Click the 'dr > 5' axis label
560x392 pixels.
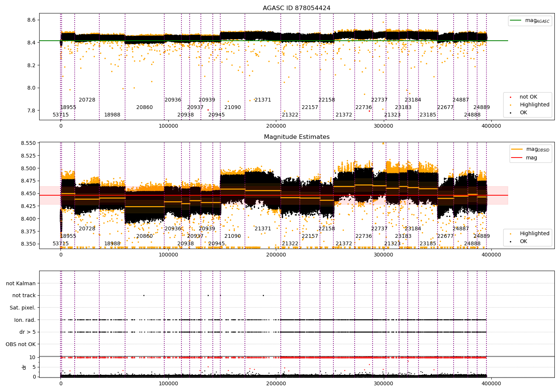(x=28, y=332)
